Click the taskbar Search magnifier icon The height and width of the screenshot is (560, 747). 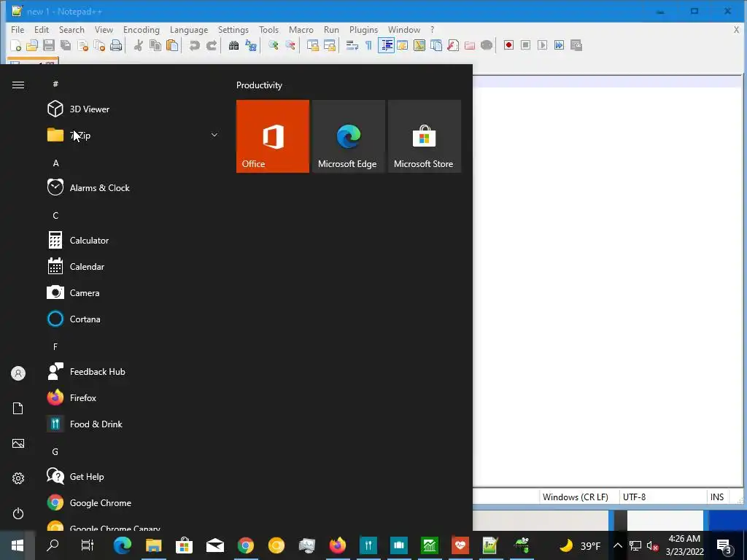click(53, 545)
